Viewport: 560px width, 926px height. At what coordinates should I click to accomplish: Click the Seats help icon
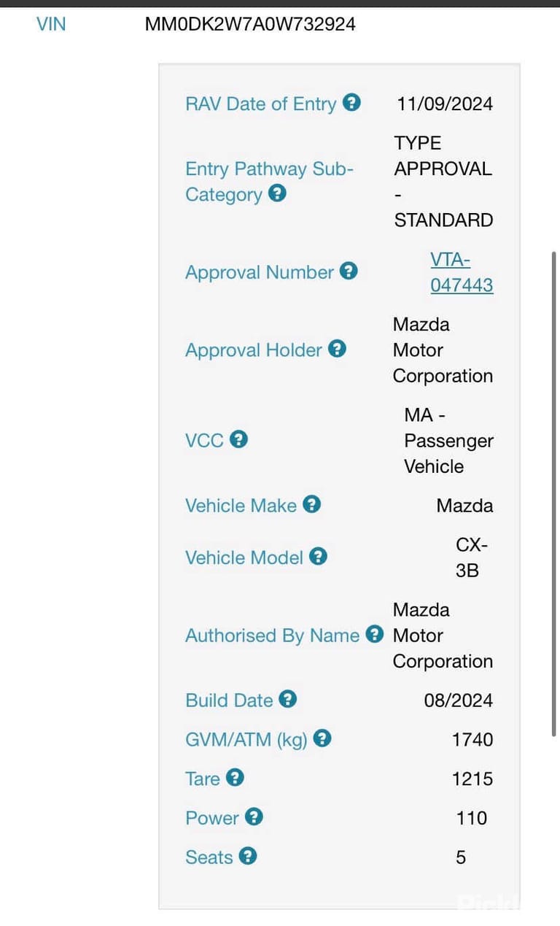(x=248, y=856)
